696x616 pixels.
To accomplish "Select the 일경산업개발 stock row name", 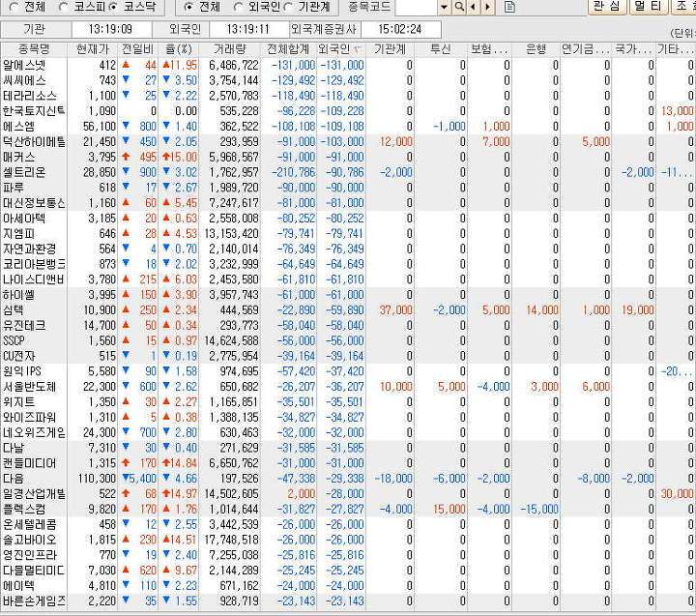I will [34, 494].
